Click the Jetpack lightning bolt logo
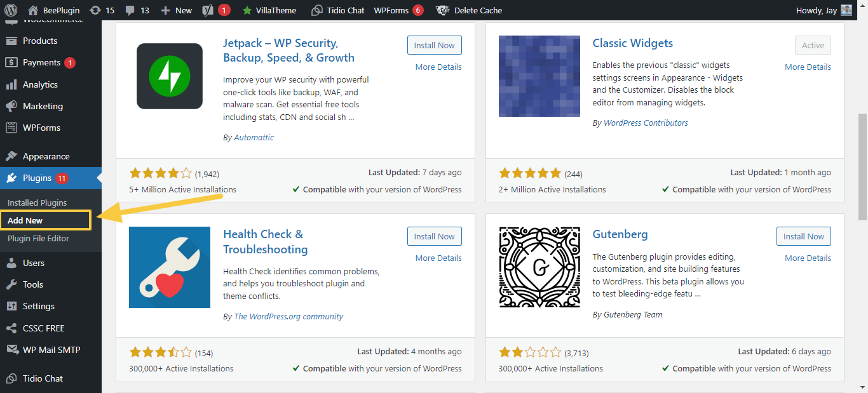This screenshot has height=393, width=868. click(170, 76)
